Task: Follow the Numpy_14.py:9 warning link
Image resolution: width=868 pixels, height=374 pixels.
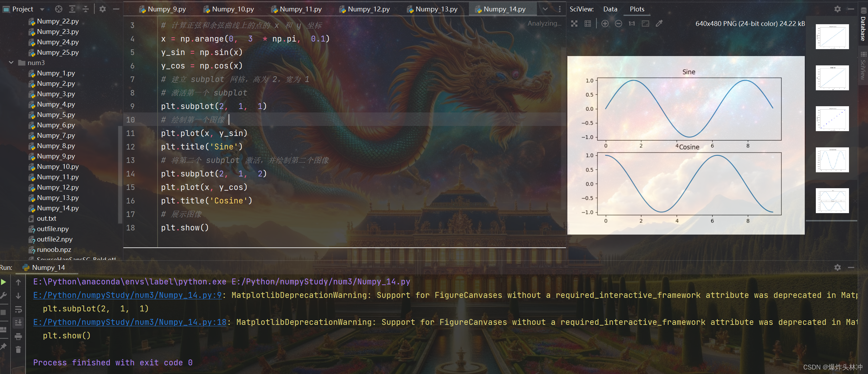Action: (128, 295)
